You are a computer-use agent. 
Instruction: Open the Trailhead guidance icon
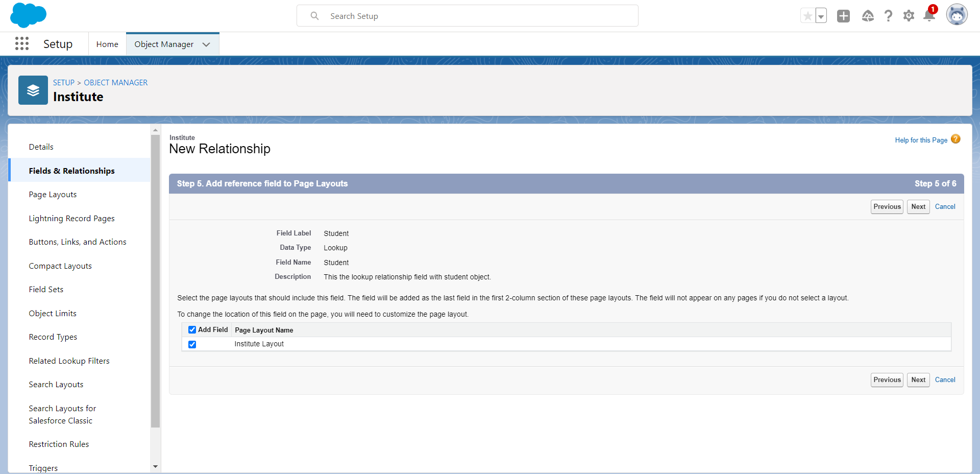coord(868,16)
